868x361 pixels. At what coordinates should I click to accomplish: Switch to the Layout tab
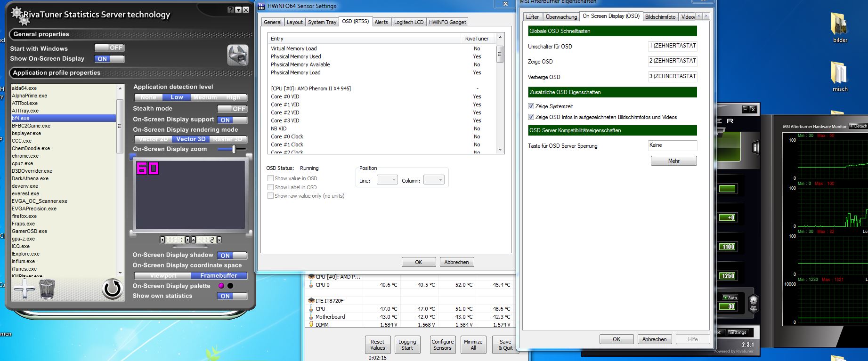click(295, 22)
